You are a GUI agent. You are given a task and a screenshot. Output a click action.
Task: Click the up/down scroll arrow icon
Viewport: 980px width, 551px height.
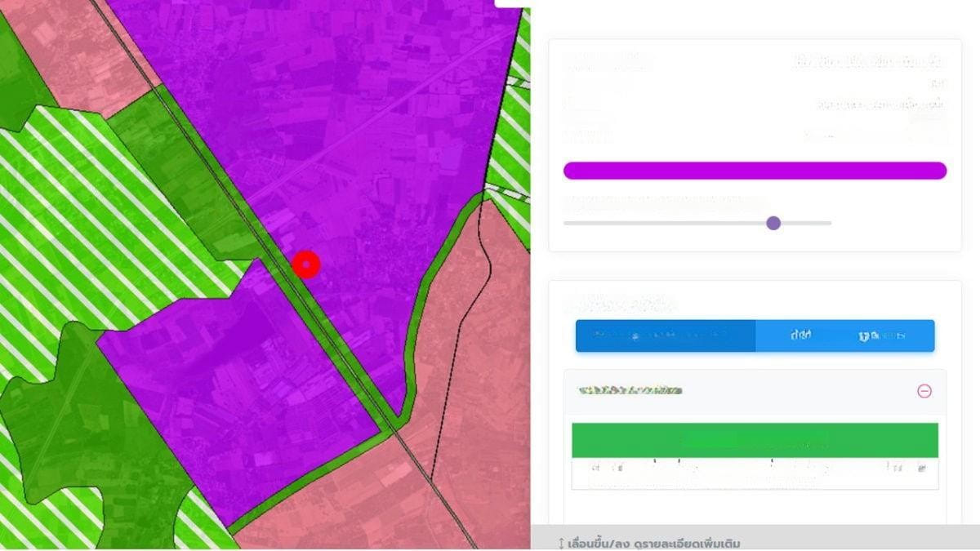point(561,544)
